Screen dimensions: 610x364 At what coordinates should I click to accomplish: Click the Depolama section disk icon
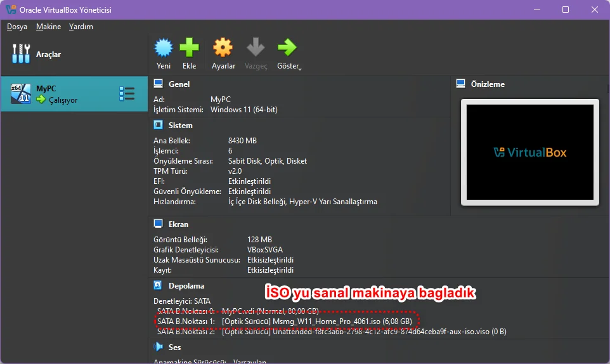tap(158, 285)
